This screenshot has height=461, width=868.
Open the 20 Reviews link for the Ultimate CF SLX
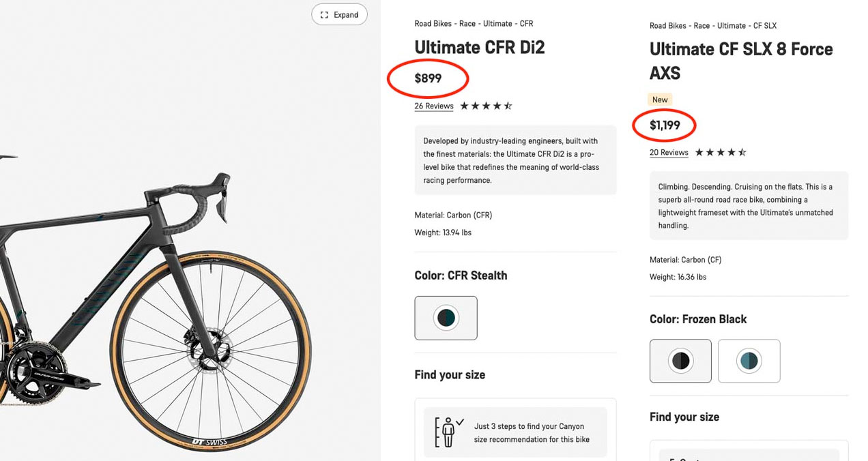point(669,152)
